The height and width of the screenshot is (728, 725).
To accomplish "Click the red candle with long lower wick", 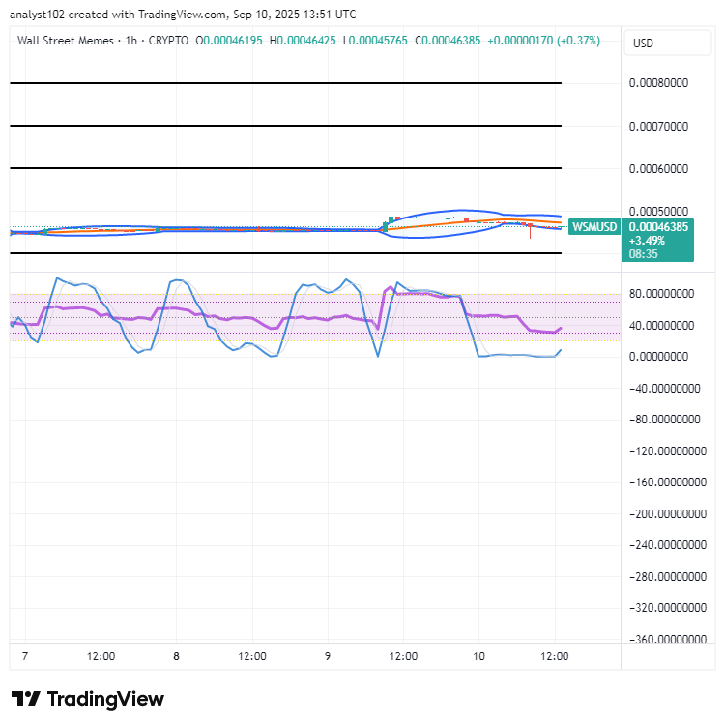I will [x=530, y=229].
